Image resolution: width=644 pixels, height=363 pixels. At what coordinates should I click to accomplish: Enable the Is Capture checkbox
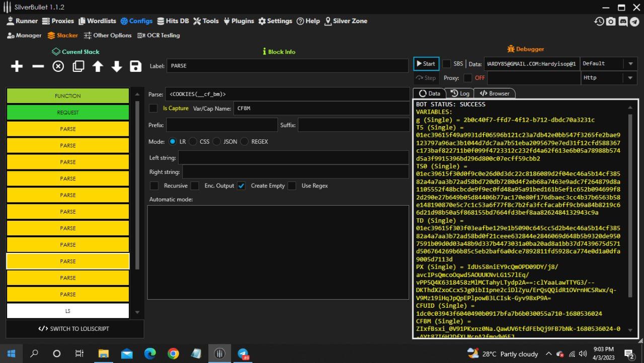[153, 108]
